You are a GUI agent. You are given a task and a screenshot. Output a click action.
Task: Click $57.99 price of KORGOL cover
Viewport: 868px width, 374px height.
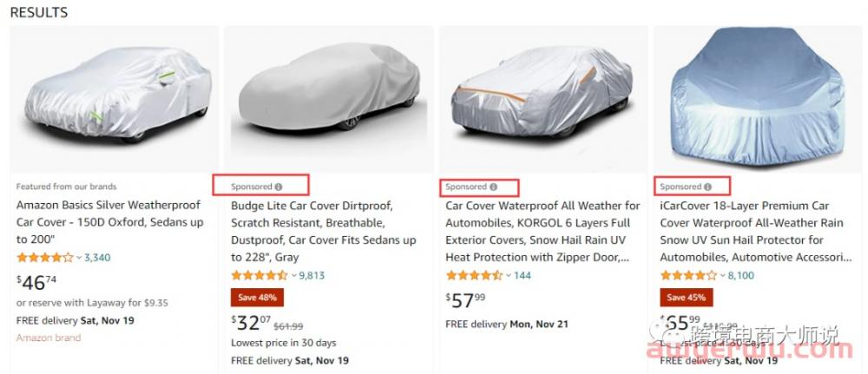click(x=467, y=300)
